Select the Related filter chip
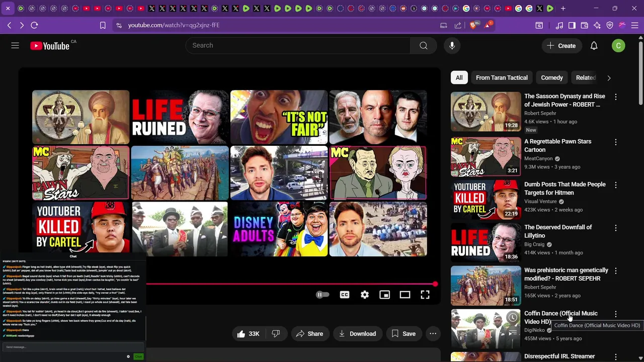This screenshot has width=644, height=362. pos(586,78)
